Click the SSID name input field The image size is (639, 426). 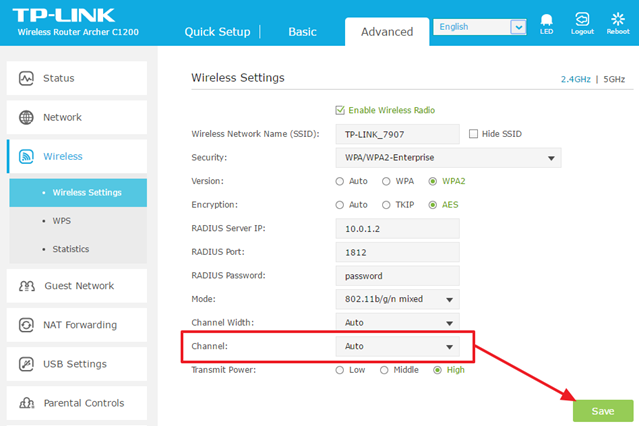pos(397,134)
